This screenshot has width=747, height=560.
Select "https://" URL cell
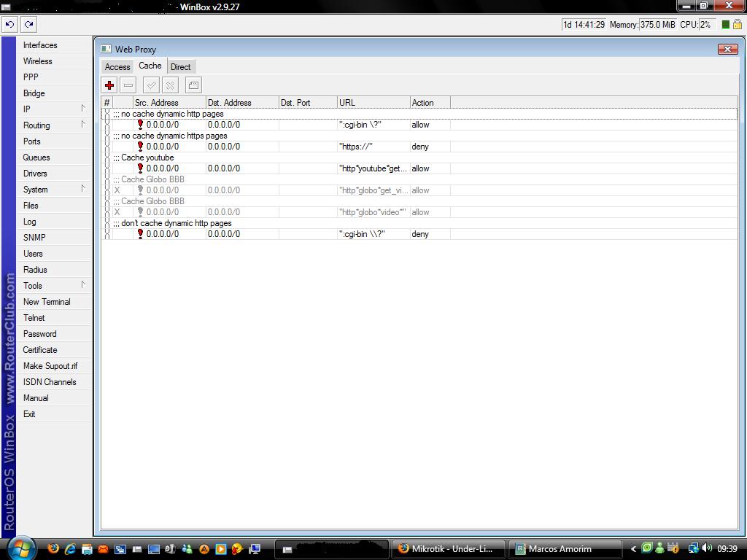coord(373,146)
